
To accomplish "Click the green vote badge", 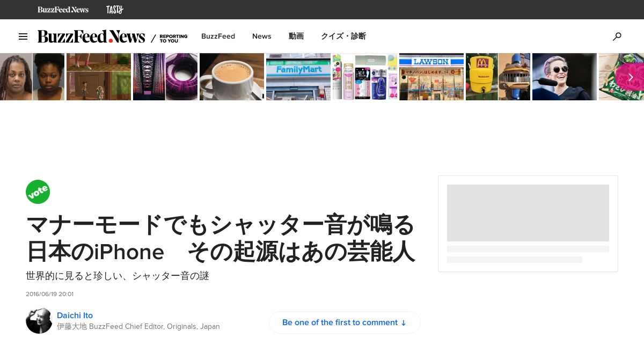I will (x=38, y=192).
